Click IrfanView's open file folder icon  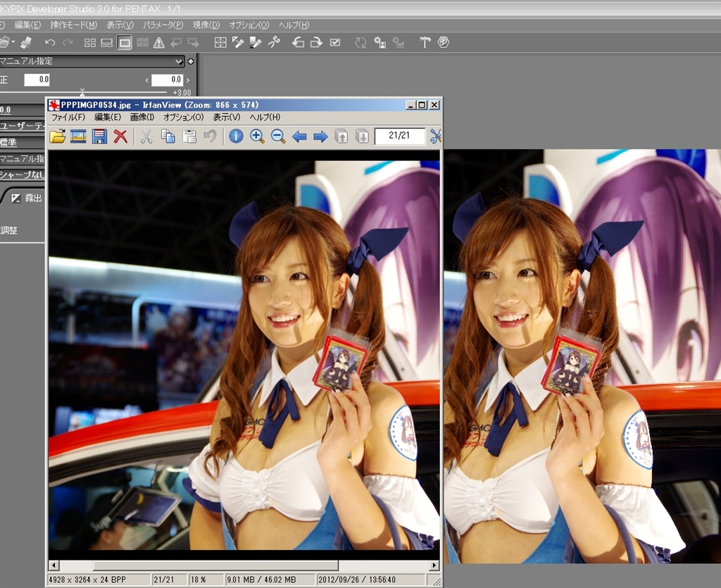coord(58,137)
